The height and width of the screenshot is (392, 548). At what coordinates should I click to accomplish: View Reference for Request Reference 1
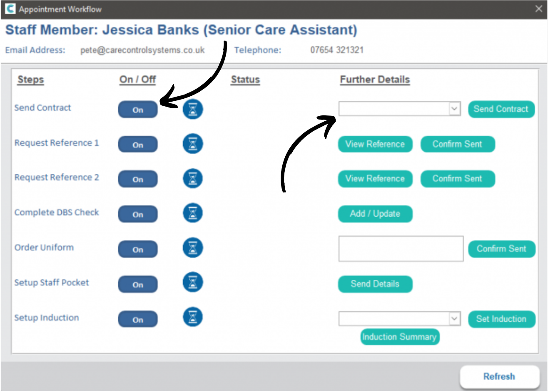(375, 144)
